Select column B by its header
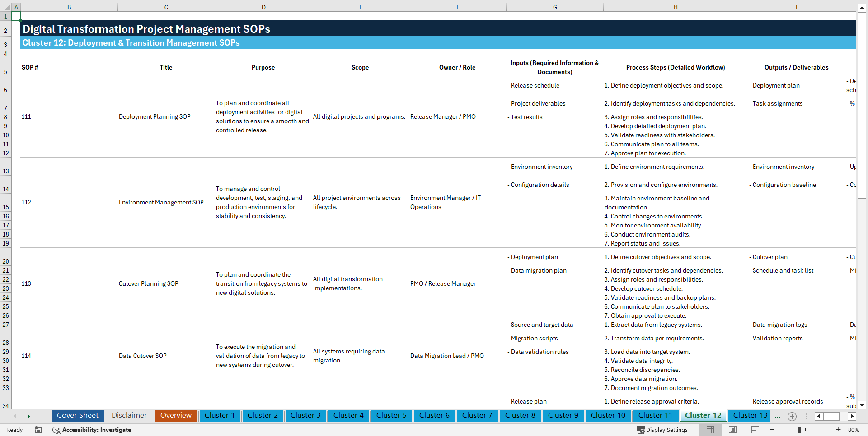The image size is (868, 436). click(69, 7)
